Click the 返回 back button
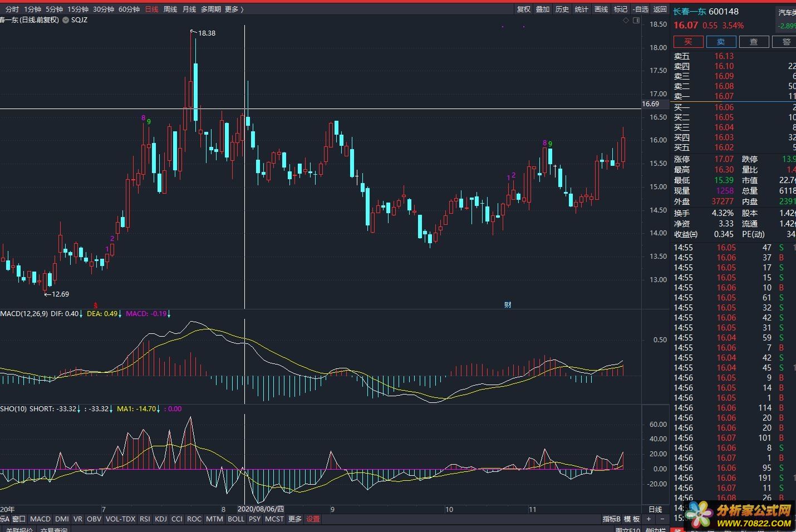The height and width of the screenshot is (532, 796). tap(660, 9)
